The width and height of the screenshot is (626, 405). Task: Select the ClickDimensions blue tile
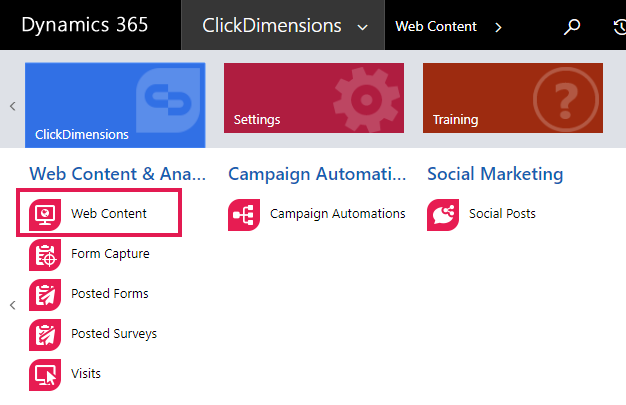[x=115, y=105]
